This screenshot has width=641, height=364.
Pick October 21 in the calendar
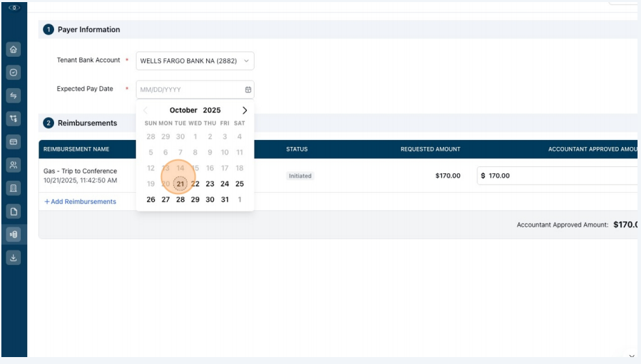pos(180,184)
